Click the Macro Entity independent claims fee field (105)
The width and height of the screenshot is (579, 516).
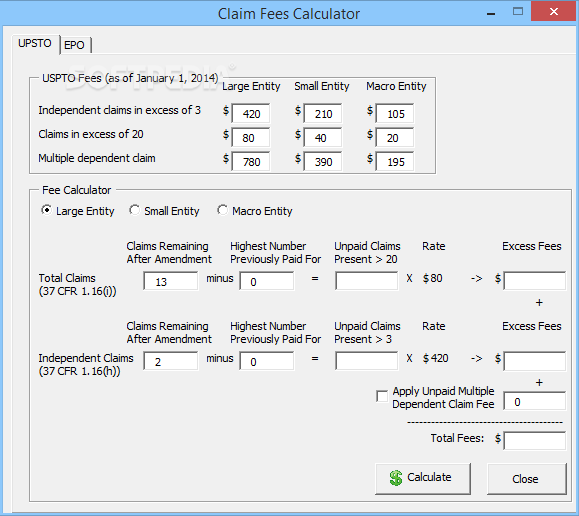coord(394,113)
